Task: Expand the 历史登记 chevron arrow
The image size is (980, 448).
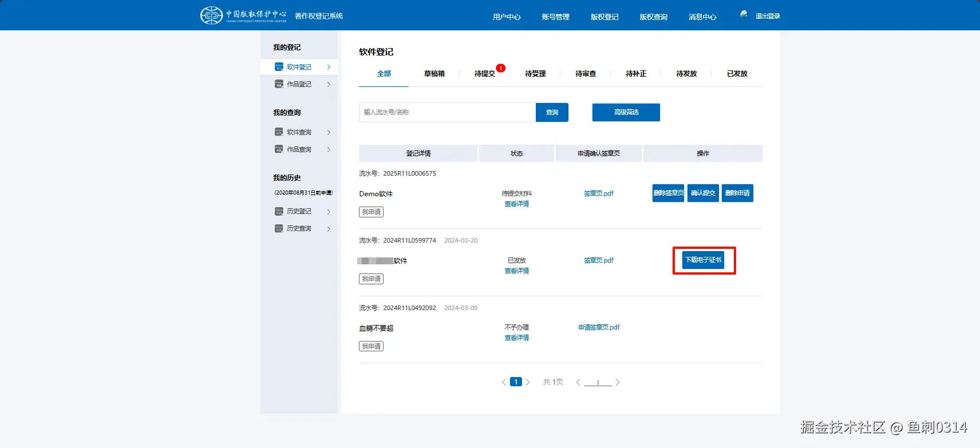Action: click(x=329, y=212)
